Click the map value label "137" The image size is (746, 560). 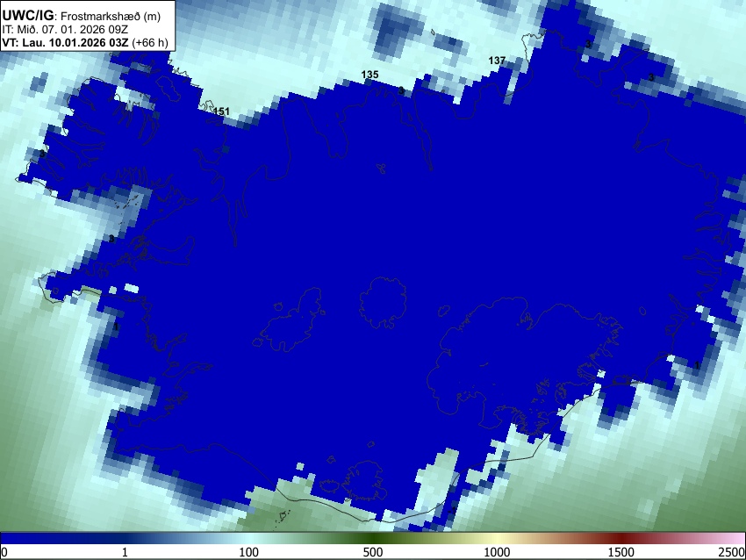497,61
